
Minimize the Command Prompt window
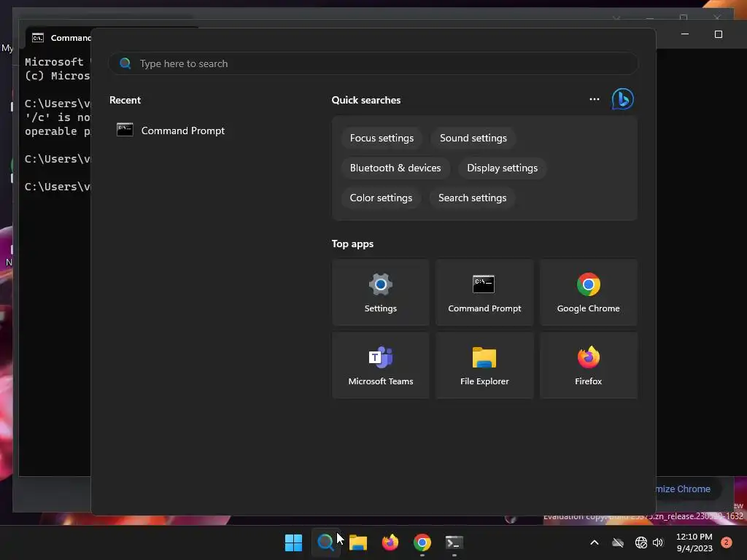point(684,34)
